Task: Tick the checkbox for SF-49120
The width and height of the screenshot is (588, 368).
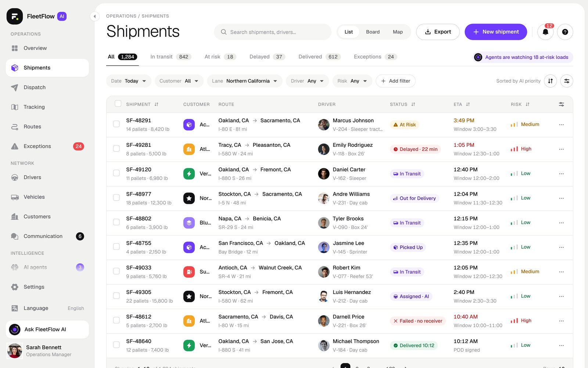Action: [x=116, y=173]
